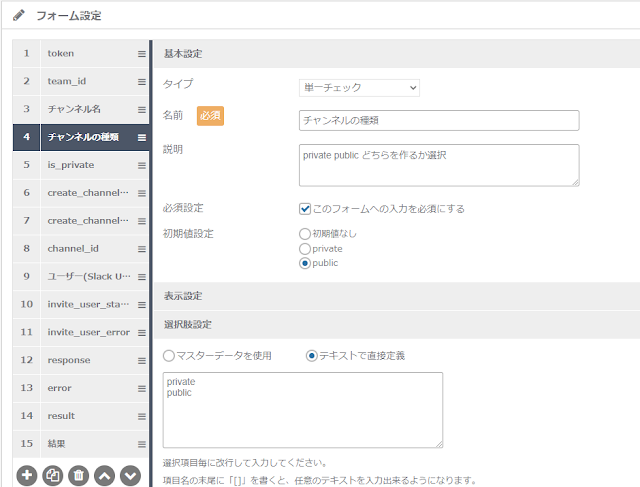Viewport: 640px width, 487px height.
Task: Click the 名前 input field
Action: [439, 120]
